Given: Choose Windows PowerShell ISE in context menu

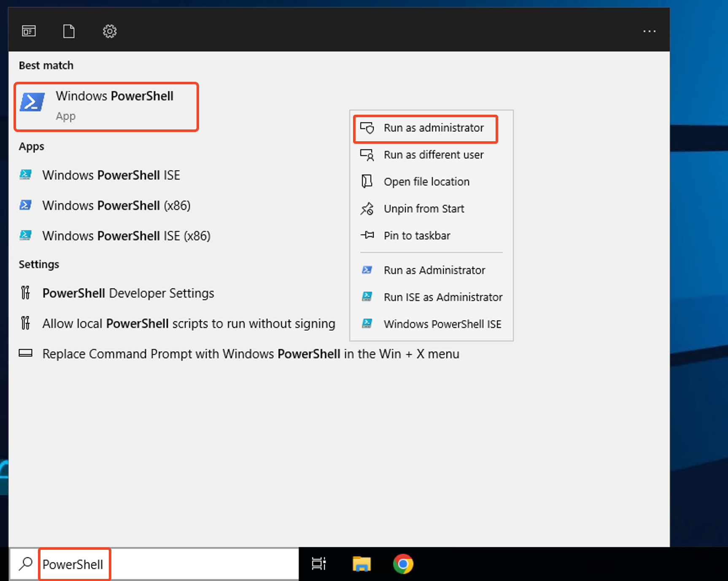Looking at the screenshot, I should tap(431, 324).
